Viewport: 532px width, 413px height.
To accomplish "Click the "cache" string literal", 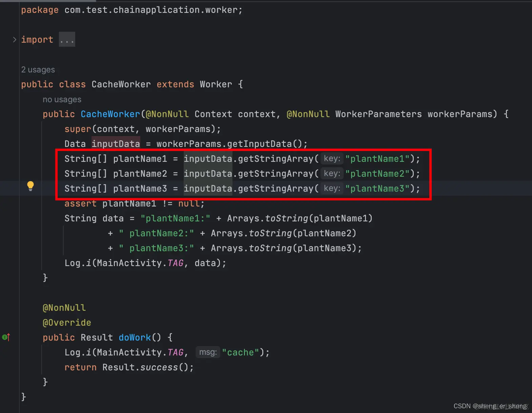I will [x=240, y=352].
